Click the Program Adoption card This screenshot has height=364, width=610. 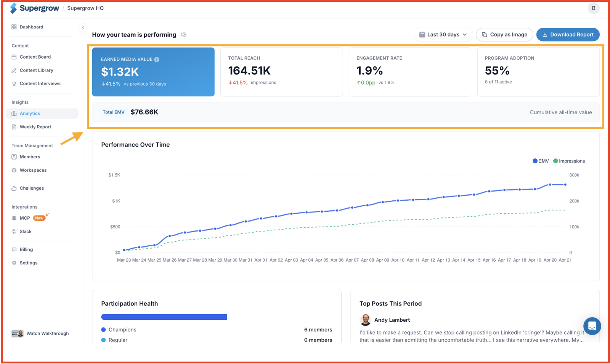pyautogui.click(x=538, y=72)
